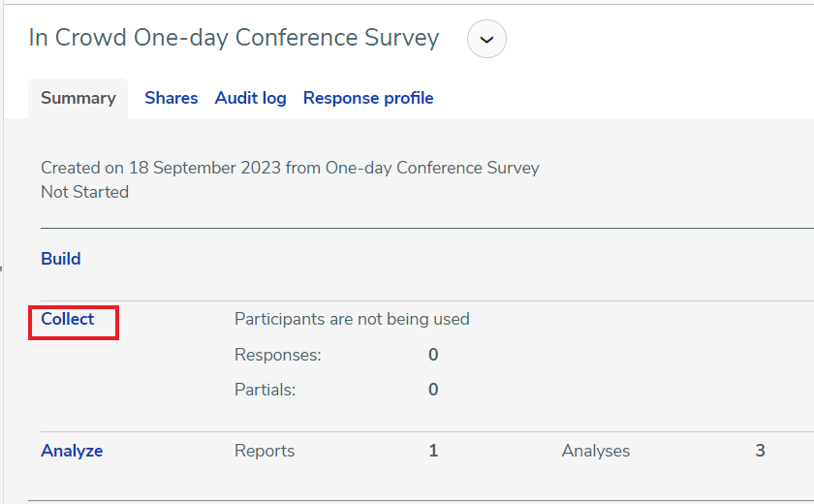Click the Responses label
The height and width of the screenshot is (504, 814).
278,355
